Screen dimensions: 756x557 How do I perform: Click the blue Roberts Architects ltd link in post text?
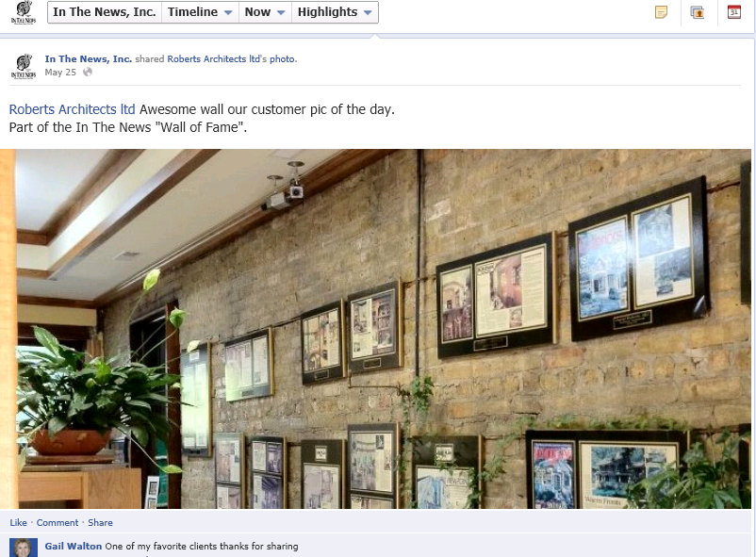[x=72, y=109]
